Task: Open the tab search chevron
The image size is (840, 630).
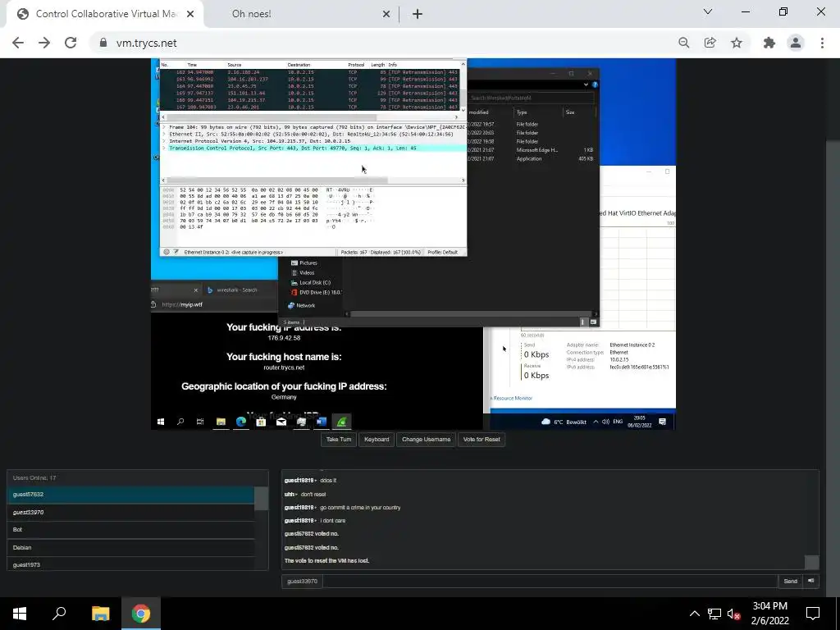Action: pyautogui.click(x=708, y=11)
